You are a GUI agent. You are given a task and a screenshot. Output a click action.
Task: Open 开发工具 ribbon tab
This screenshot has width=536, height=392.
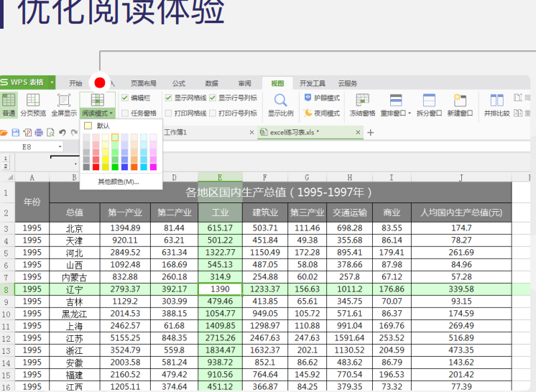click(x=313, y=83)
